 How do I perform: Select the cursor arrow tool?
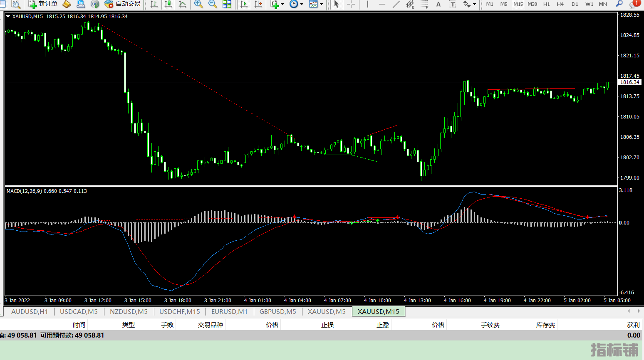tap(337, 4)
